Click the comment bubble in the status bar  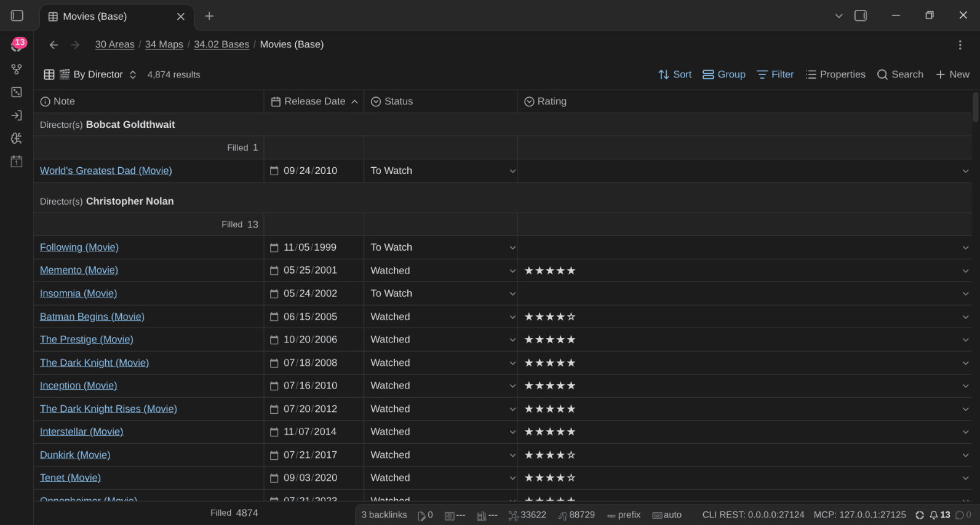(963, 515)
